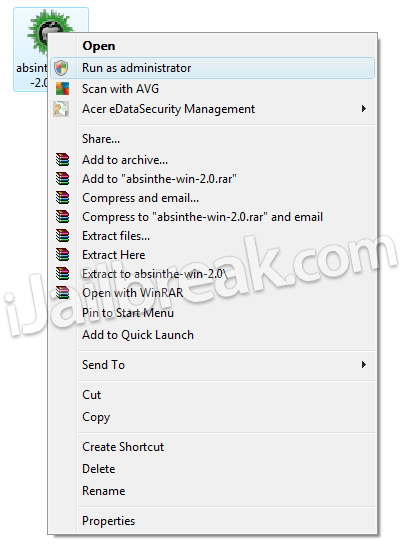This screenshot has width=400, height=550.
Task: Click the UAC shield icon beside Run as administrator
Action: click(62, 68)
